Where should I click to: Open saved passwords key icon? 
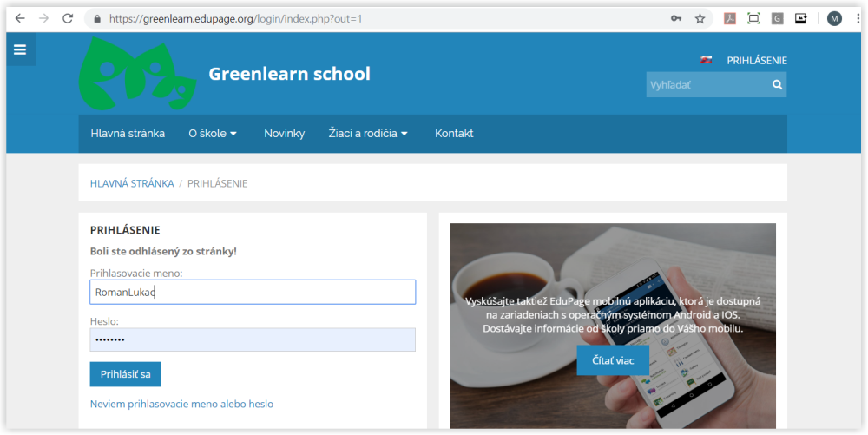pos(676,18)
